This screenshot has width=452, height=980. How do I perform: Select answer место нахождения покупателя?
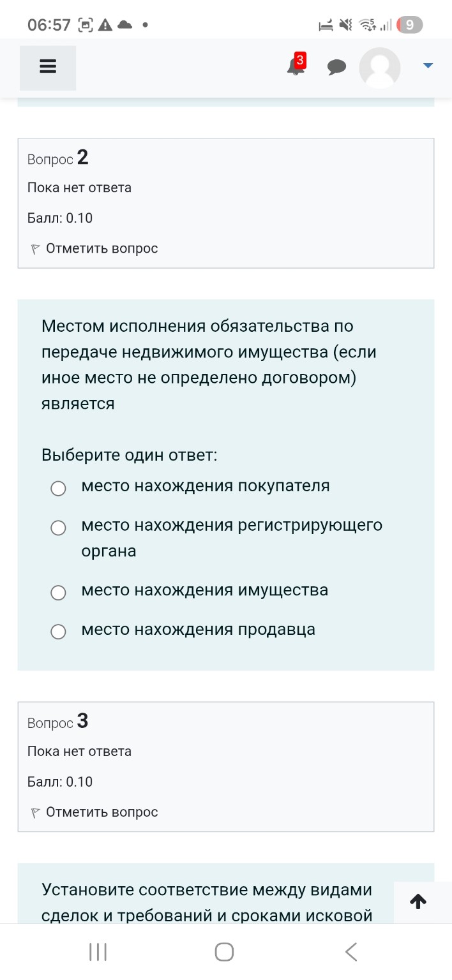(58, 488)
